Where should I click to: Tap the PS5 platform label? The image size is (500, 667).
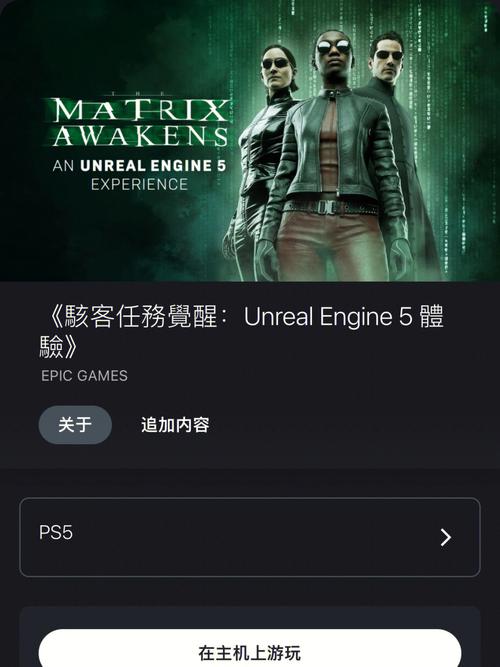pyautogui.click(x=56, y=532)
